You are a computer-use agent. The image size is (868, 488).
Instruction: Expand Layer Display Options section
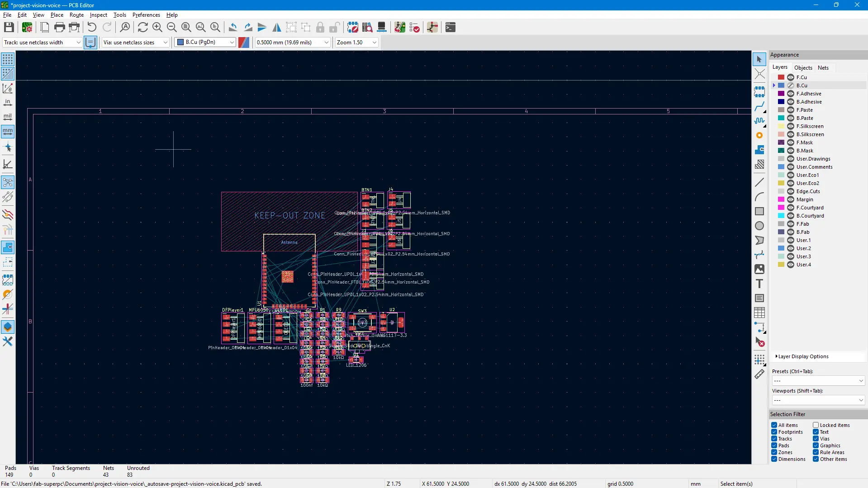(x=803, y=356)
